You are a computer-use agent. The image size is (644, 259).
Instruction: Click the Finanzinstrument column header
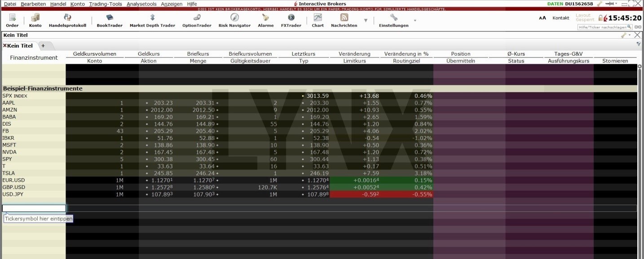(x=34, y=57)
